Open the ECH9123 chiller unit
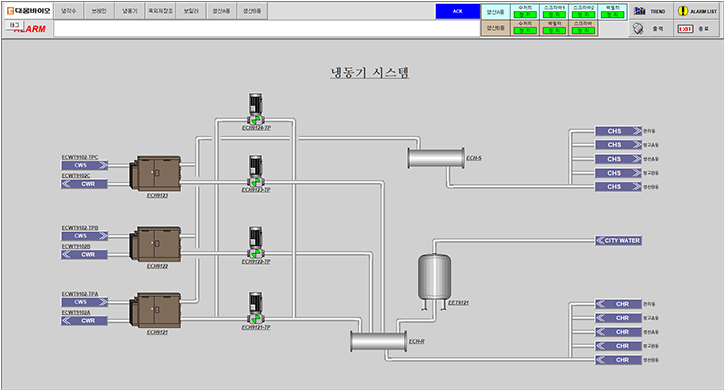 click(x=155, y=174)
